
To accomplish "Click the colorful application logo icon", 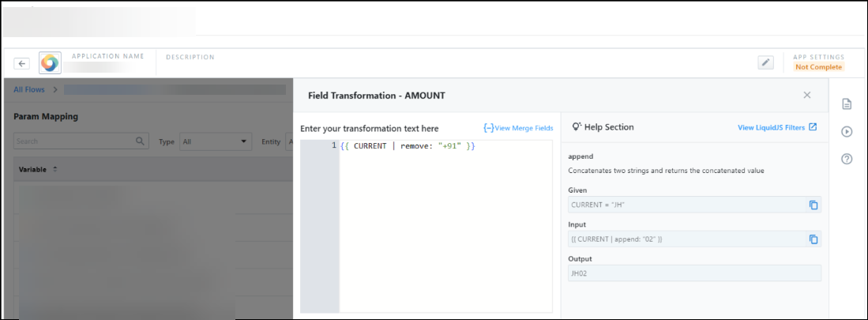I will [50, 64].
